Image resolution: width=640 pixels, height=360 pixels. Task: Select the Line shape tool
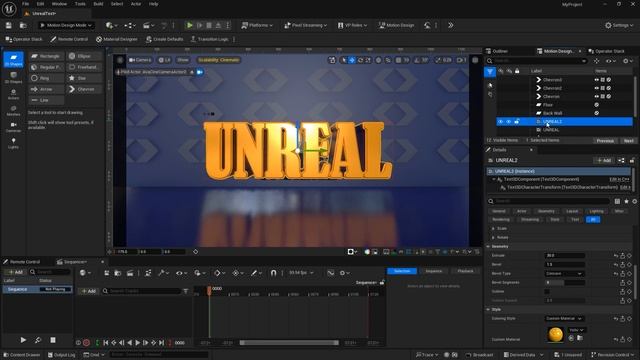pyautogui.click(x=46, y=100)
